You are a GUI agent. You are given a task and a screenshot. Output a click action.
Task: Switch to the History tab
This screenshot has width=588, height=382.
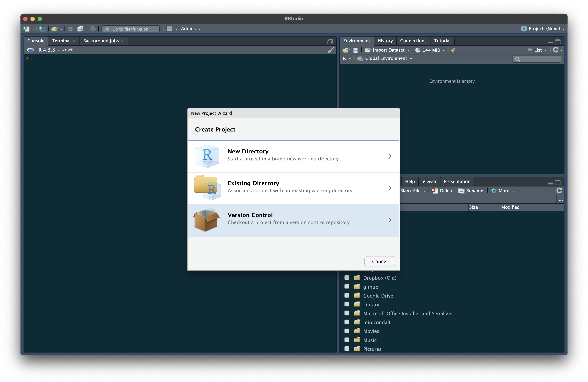tap(385, 41)
